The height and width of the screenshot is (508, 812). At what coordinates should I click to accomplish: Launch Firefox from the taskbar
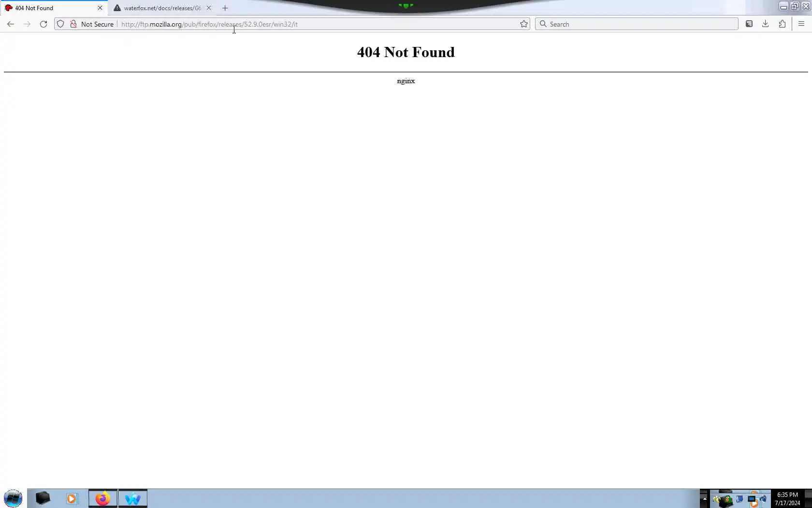click(103, 498)
